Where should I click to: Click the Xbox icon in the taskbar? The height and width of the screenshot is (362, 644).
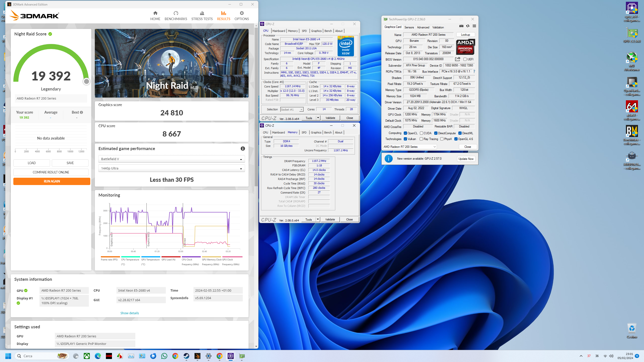tap(87, 356)
